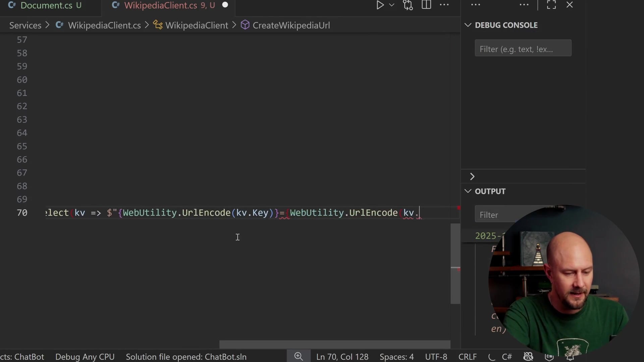Click the debug console input chevron

pyautogui.click(x=472, y=177)
